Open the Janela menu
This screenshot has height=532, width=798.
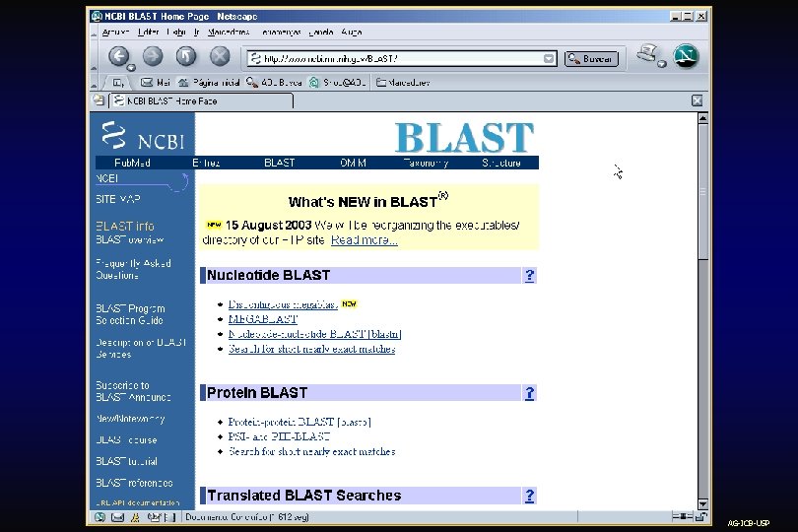pyautogui.click(x=320, y=33)
